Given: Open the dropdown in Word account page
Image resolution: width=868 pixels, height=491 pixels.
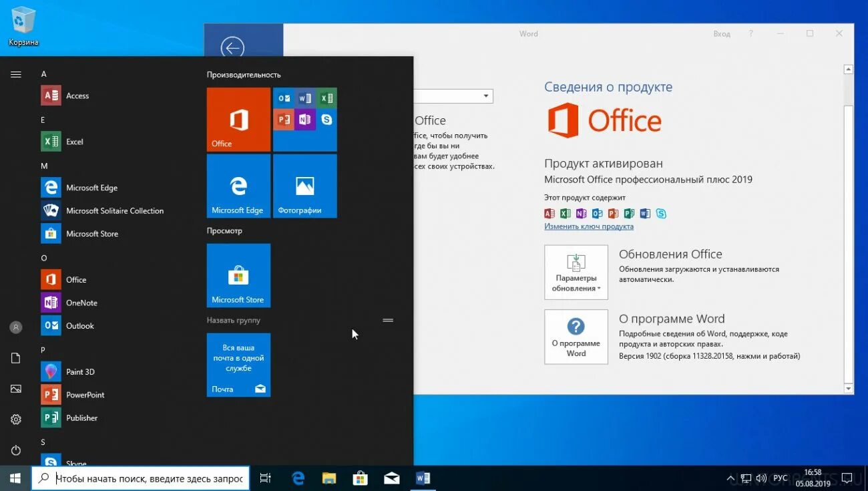Looking at the screenshot, I should click(486, 97).
